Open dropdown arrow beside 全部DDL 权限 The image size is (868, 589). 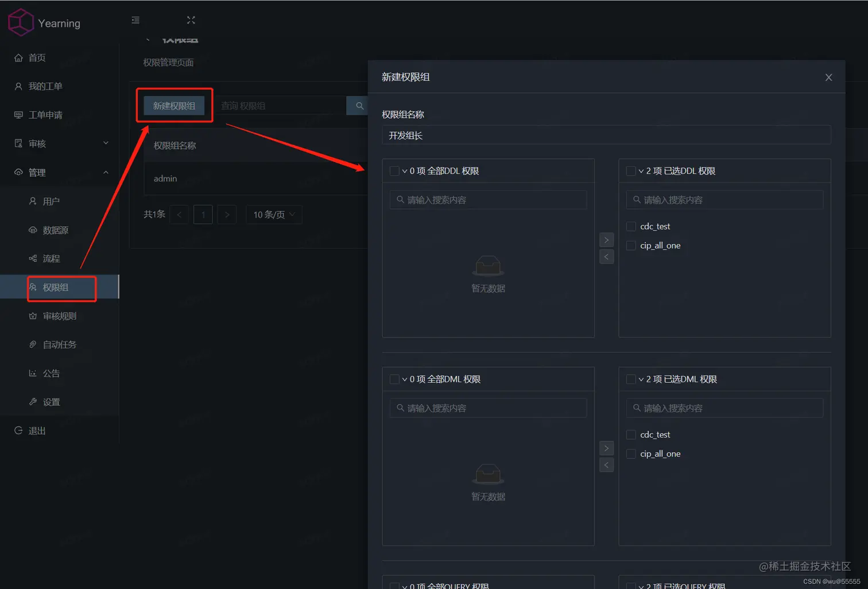405,171
